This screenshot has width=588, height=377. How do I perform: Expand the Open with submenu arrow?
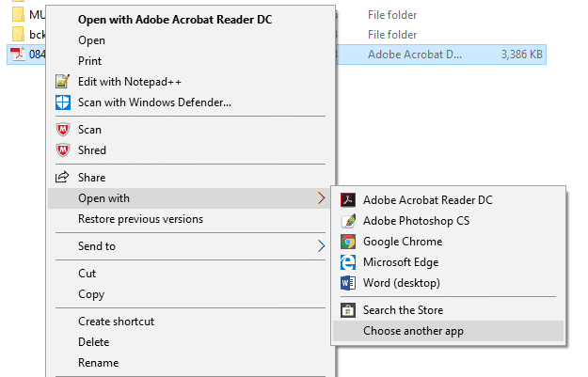pyautogui.click(x=321, y=198)
